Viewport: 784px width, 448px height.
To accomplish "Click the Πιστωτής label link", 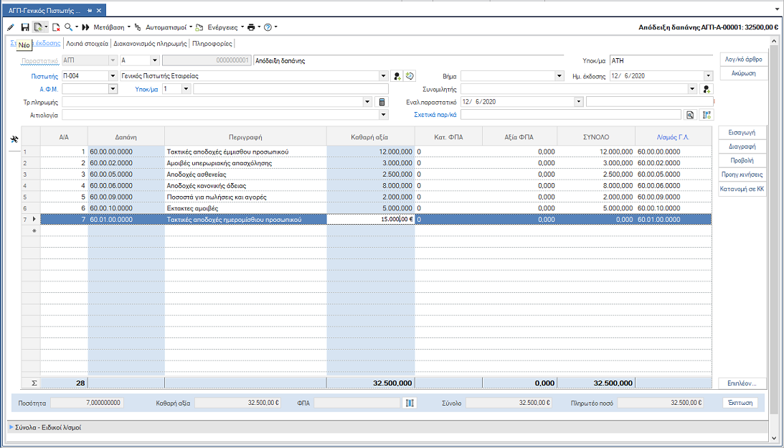I will coord(44,76).
